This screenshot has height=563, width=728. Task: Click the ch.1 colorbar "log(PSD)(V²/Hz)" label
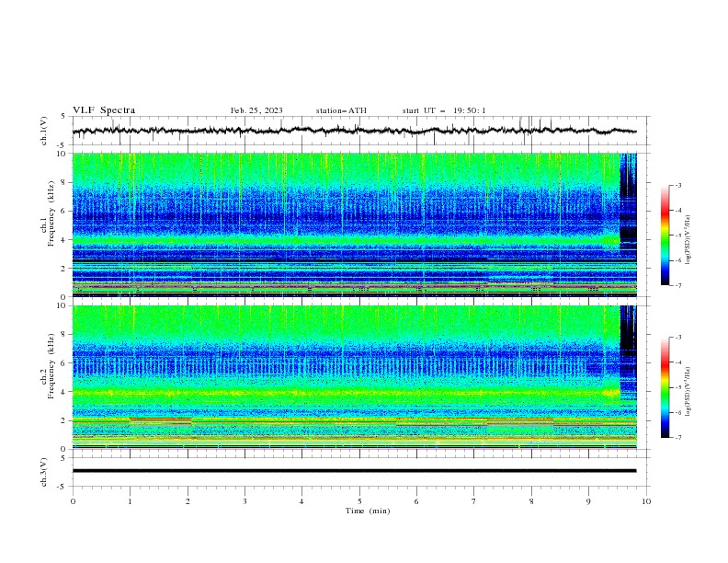click(688, 240)
